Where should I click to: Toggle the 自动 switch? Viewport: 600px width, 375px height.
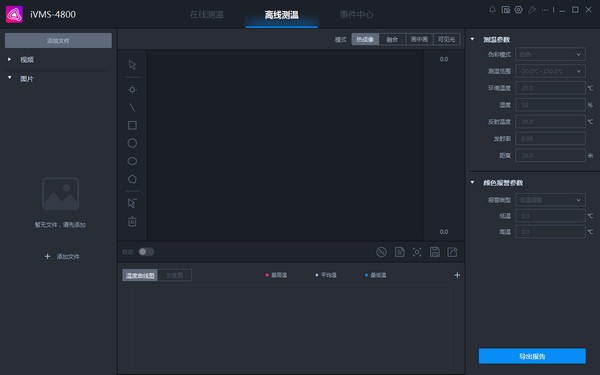pyautogui.click(x=146, y=251)
